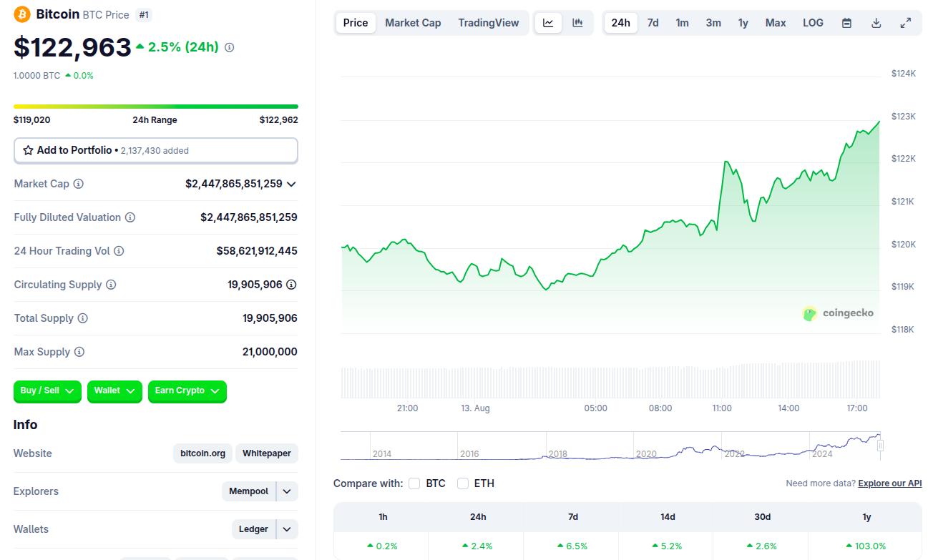The width and height of the screenshot is (928, 560).
Task: Click the Bitcoin logo icon
Action: pyautogui.click(x=22, y=14)
